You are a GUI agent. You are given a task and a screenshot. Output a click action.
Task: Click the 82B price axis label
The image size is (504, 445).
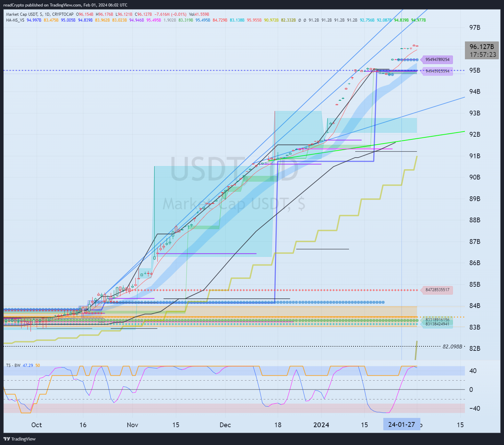[x=475, y=348]
